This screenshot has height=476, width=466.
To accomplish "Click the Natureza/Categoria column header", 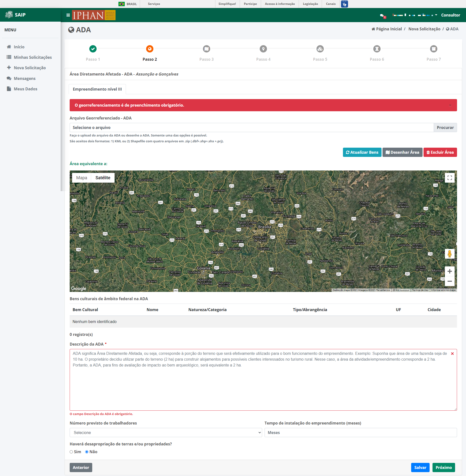I will (x=207, y=310).
